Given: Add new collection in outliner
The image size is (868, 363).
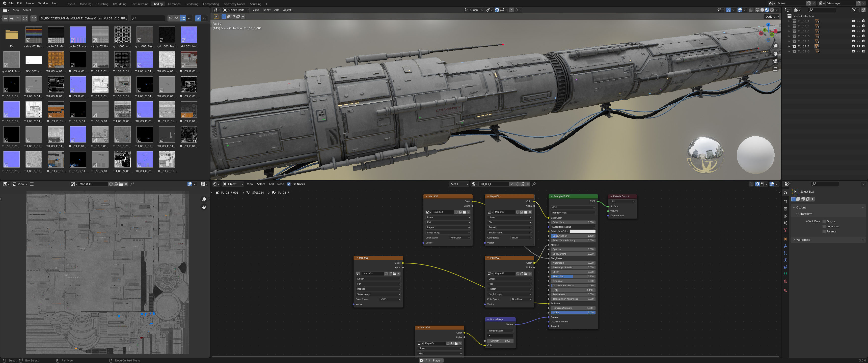Looking at the screenshot, I should (864, 10).
